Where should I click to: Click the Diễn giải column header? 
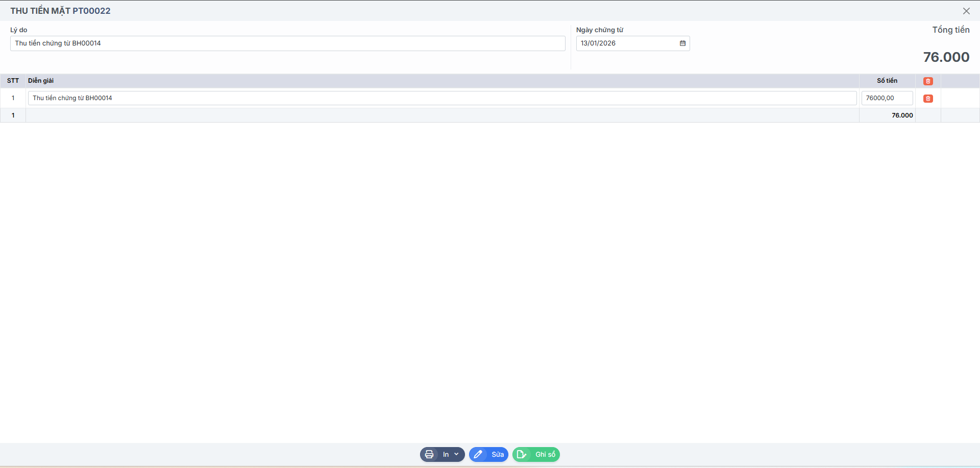pos(41,81)
